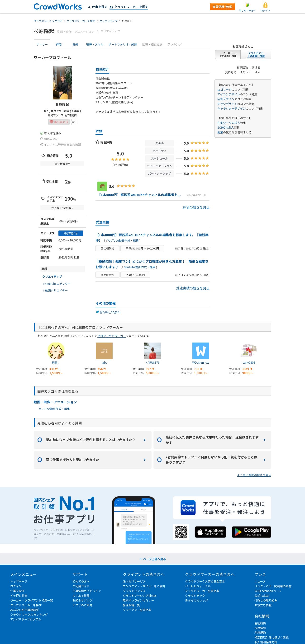Open the tabs worker avatar
Viewport: 305px width, 644px height.
[104, 351]
